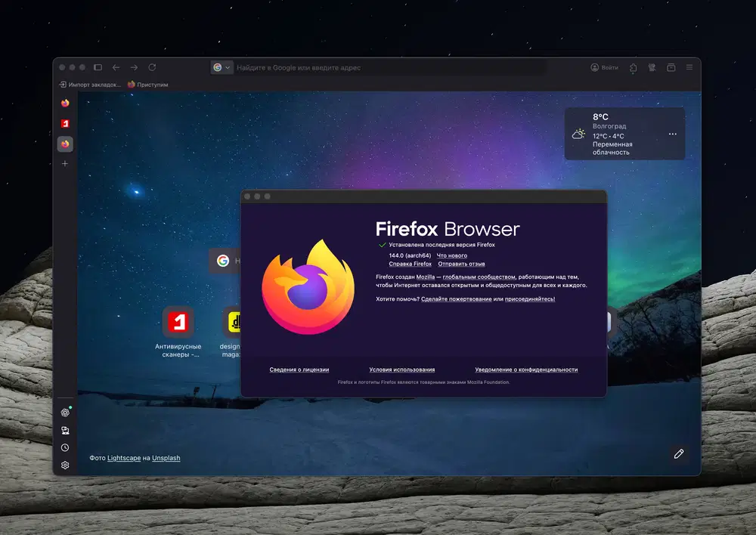Click the 144.0 (aarch64) version text
Image resolution: width=756 pixels, height=535 pixels.
click(x=410, y=255)
